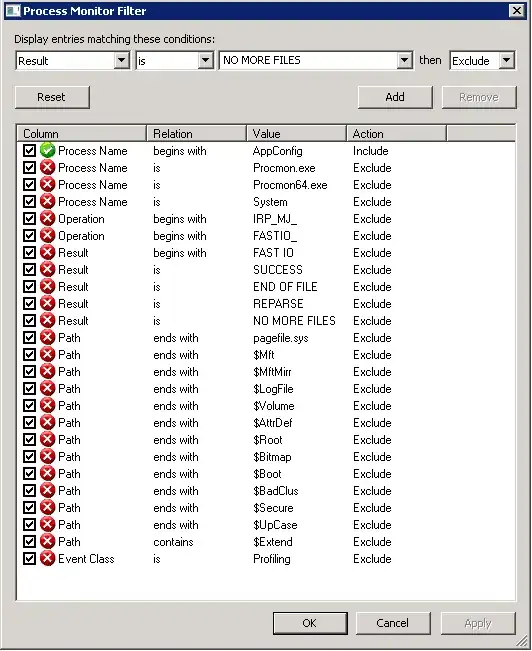532x651 pixels.
Task: Disable the System process filter checkbox
Action: 29,201
